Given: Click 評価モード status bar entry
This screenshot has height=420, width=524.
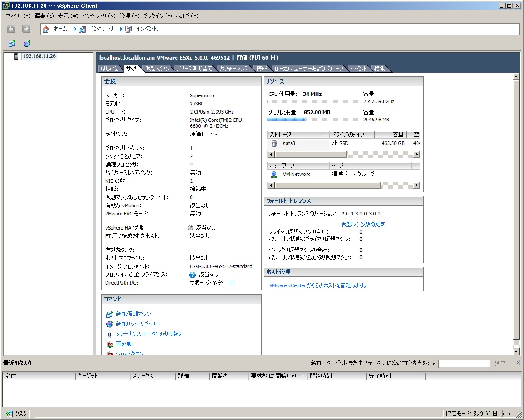Looking at the screenshot, I should pos(471,414).
